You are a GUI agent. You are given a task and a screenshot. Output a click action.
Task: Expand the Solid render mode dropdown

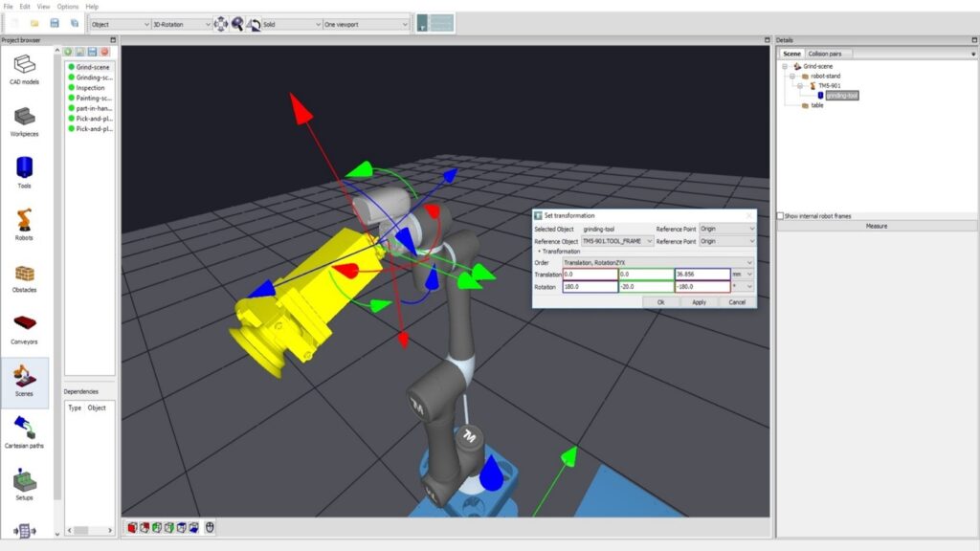pyautogui.click(x=290, y=24)
